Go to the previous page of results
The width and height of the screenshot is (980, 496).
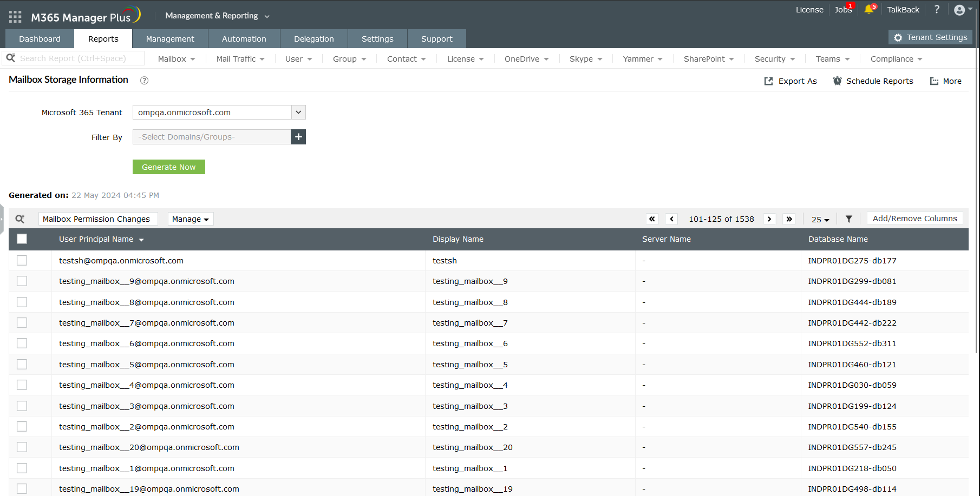[x=672, y=219]
